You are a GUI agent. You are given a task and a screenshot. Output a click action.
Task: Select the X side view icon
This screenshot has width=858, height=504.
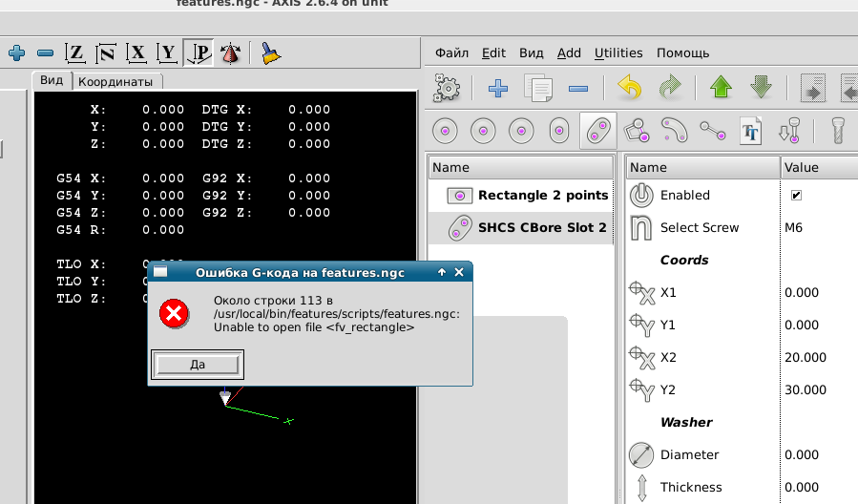coord(136,53)
